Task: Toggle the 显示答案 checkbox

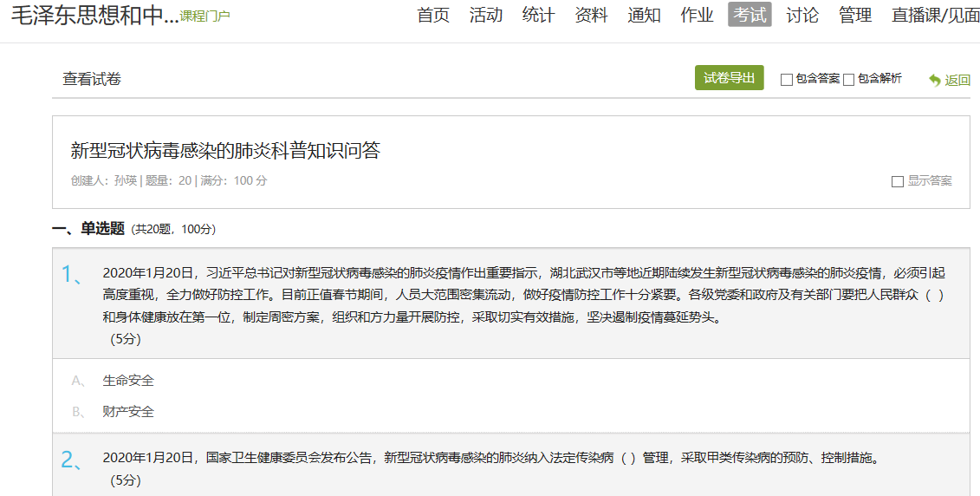Action: [898, 181]
